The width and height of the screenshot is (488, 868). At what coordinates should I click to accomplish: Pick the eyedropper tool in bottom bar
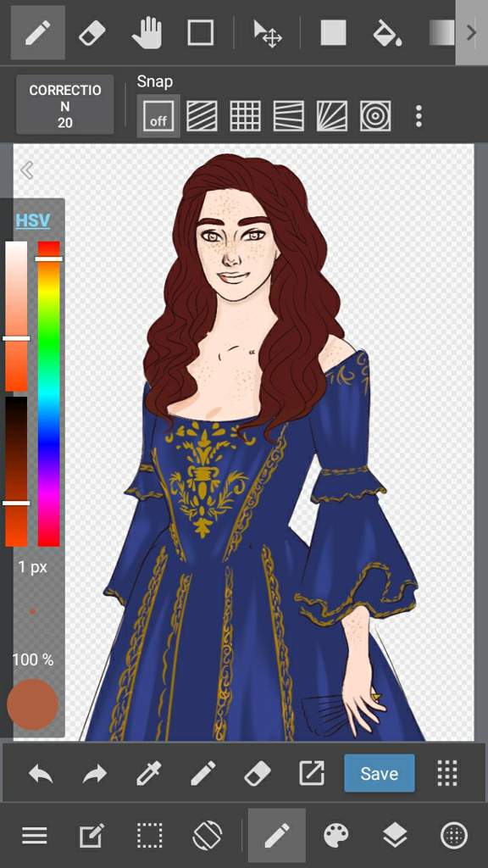pyautogui.click(x=149, y=773)
